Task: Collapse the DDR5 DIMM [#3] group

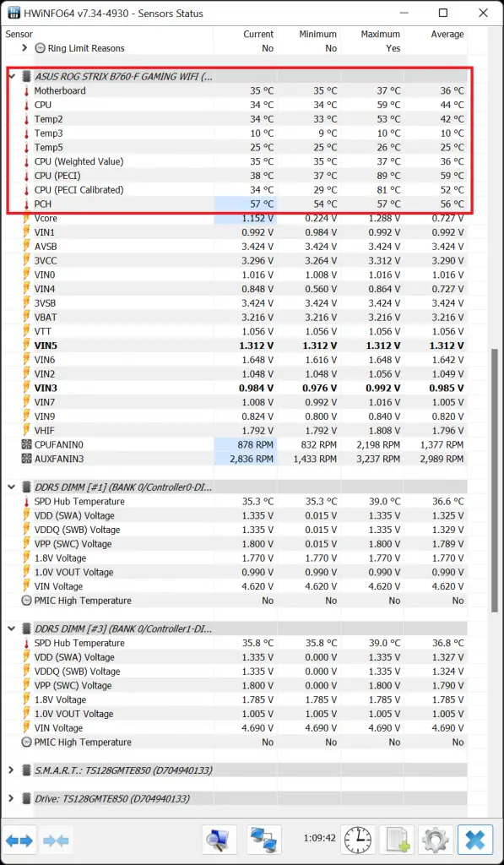Action: [11, 628]
